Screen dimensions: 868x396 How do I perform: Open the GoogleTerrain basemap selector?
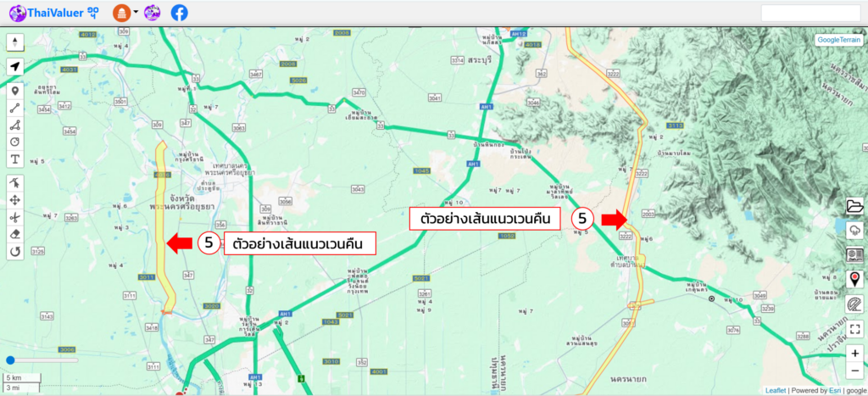[838, 40]
